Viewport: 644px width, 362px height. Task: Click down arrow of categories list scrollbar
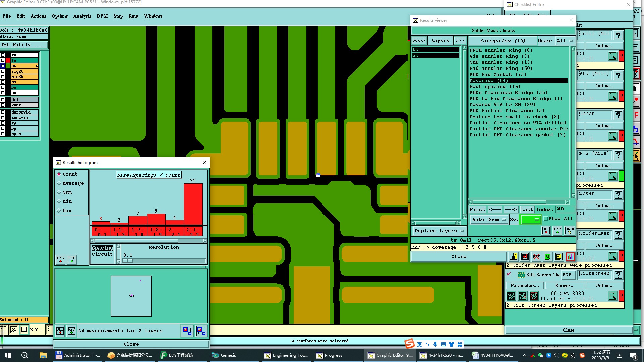573,195
